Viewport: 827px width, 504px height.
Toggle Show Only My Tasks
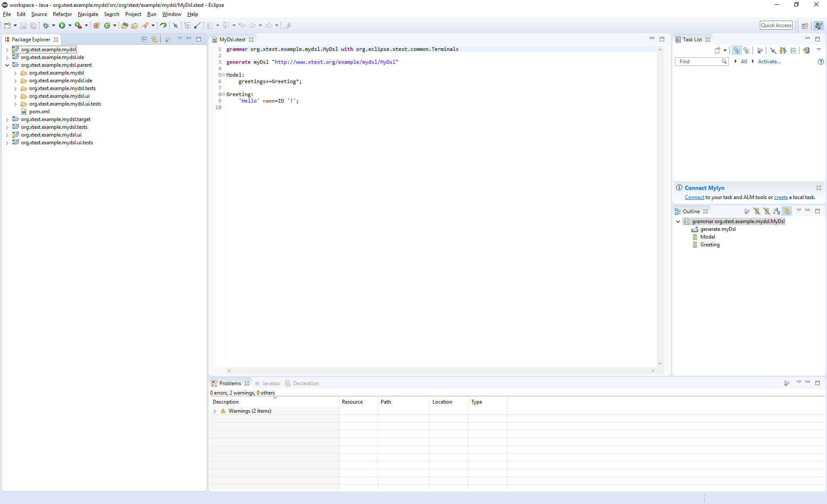click(x=783, y=50)
